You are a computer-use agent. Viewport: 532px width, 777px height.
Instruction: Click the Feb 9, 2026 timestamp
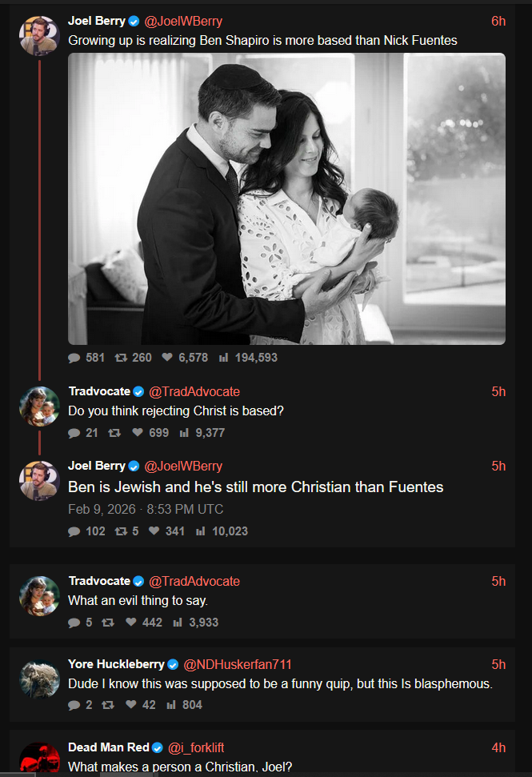tap(146, 509)
